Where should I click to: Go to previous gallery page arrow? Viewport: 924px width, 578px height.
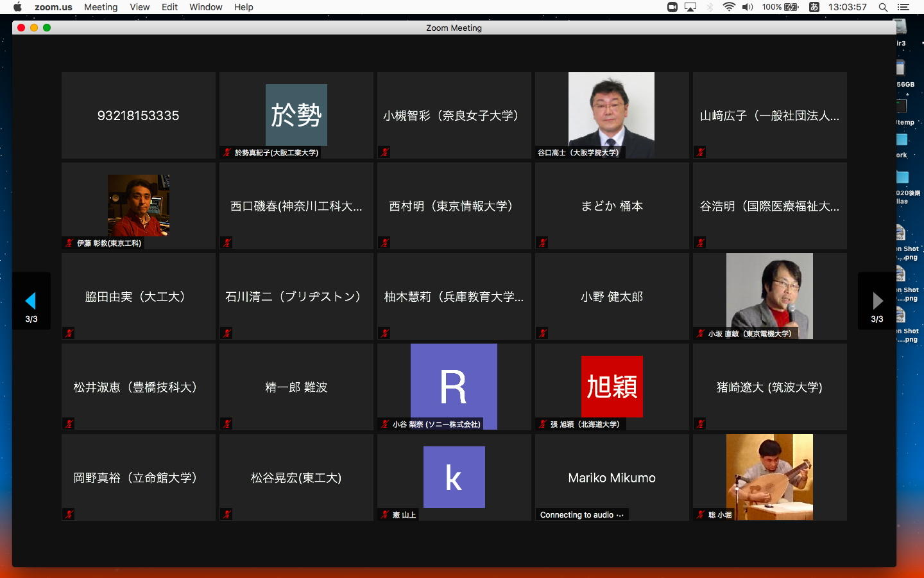coord(31,301)
